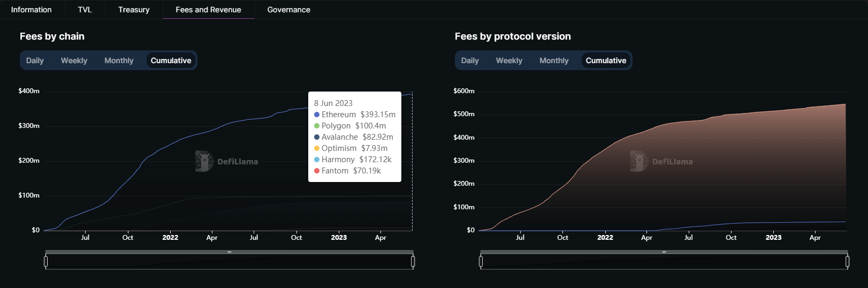Select Daily for Fees by protocol version

470,60
